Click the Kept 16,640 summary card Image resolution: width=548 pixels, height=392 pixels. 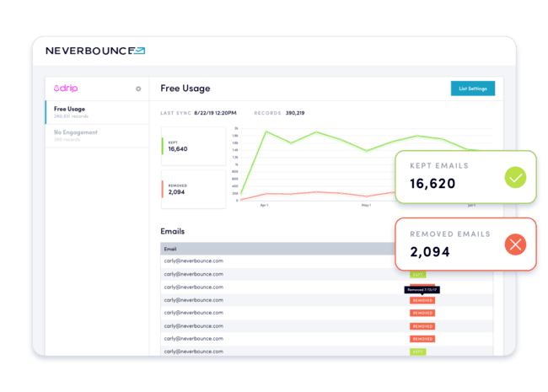(193, 143)
